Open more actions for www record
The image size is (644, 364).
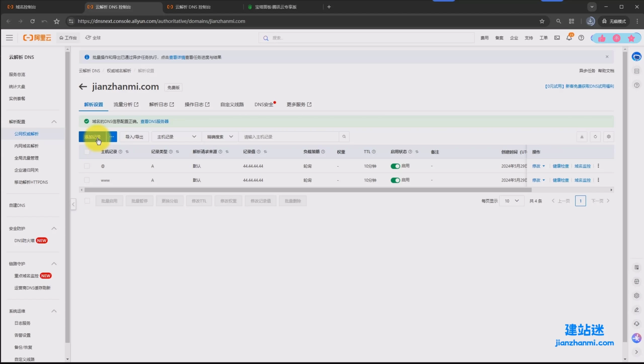(598, 180)
